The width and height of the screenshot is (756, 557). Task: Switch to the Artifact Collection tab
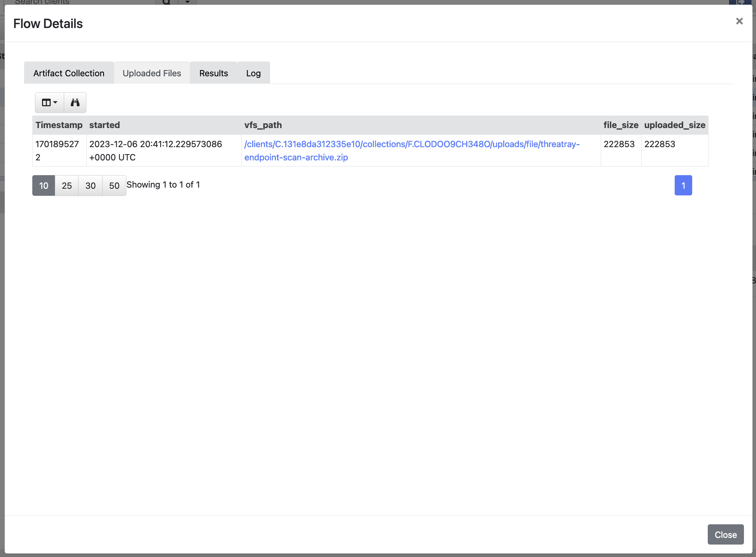68,73
